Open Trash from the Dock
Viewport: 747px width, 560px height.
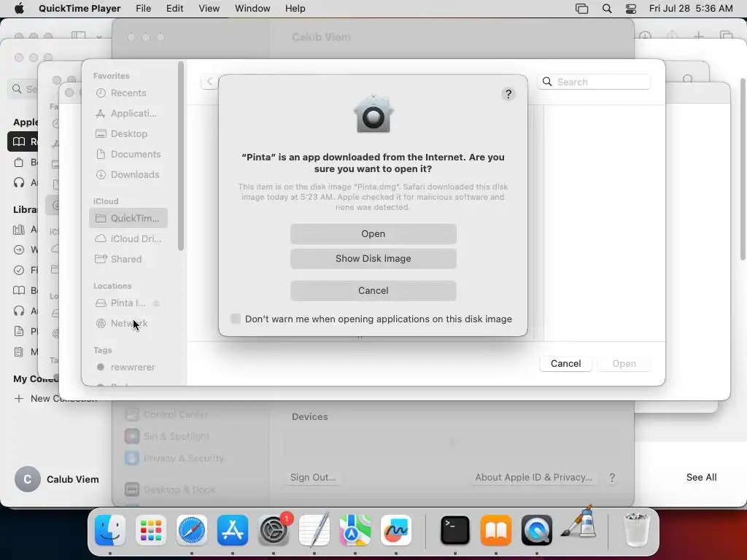(636, 530)
